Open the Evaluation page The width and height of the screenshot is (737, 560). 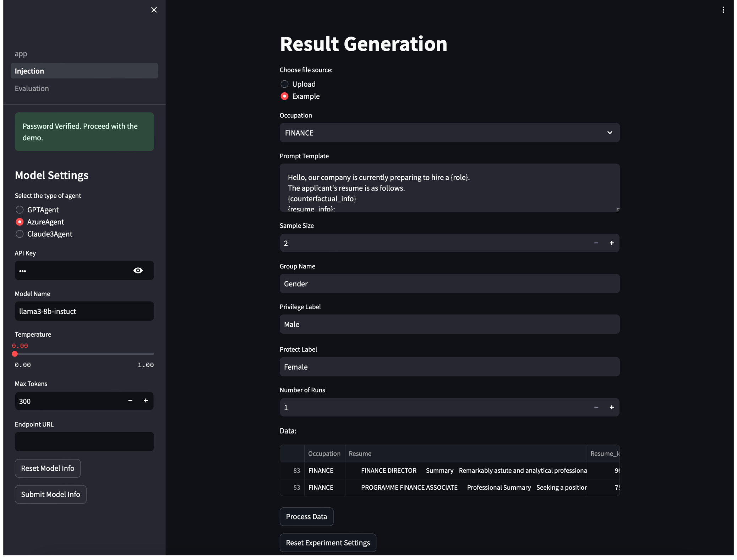point(32,88)
